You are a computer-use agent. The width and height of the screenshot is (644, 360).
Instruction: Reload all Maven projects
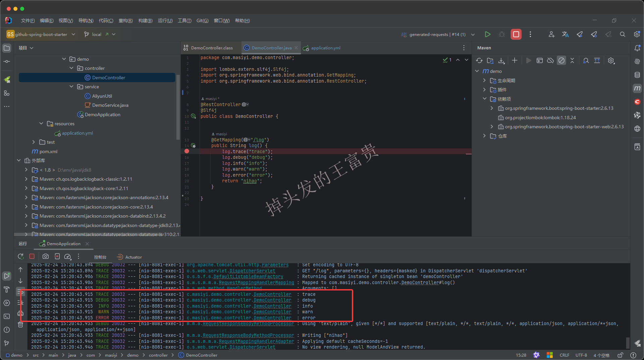[x=479, y=60]
